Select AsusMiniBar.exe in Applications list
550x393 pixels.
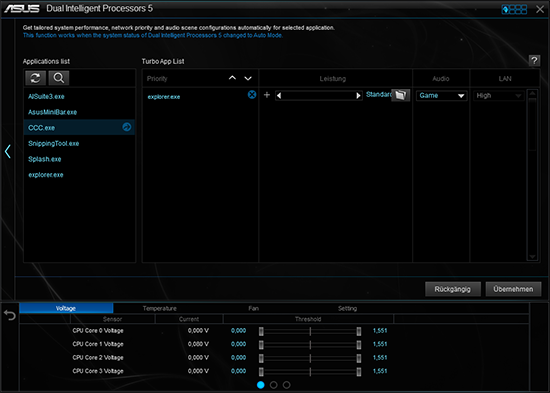(79, 112)
